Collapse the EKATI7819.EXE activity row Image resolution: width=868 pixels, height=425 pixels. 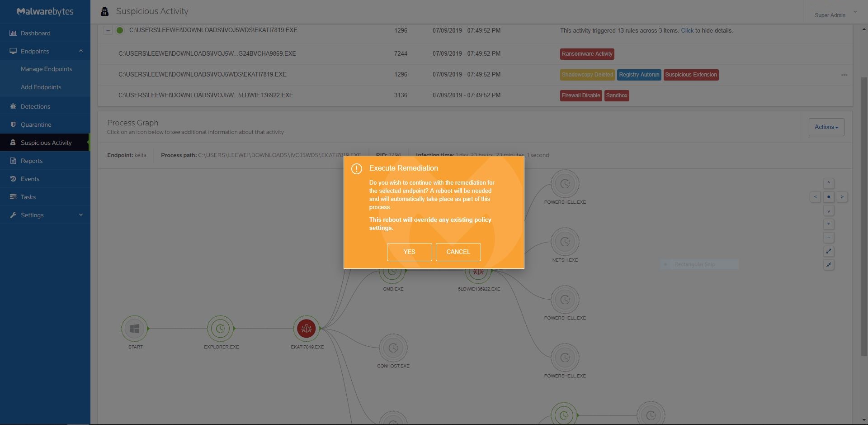coord(108,30)
